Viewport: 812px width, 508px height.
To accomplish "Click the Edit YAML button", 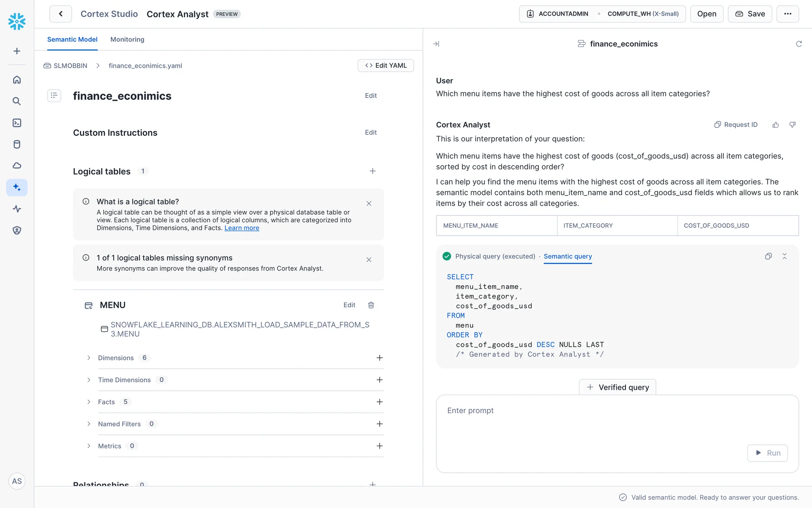I will click(386, 66).
